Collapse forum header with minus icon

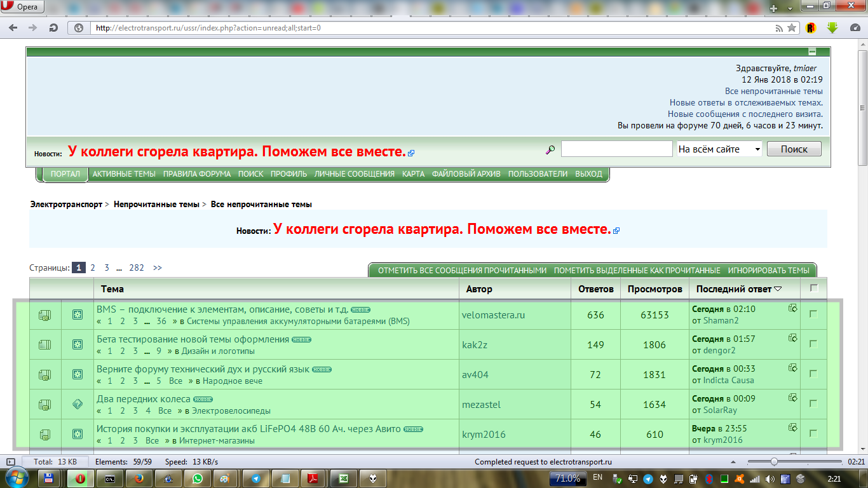812,52
